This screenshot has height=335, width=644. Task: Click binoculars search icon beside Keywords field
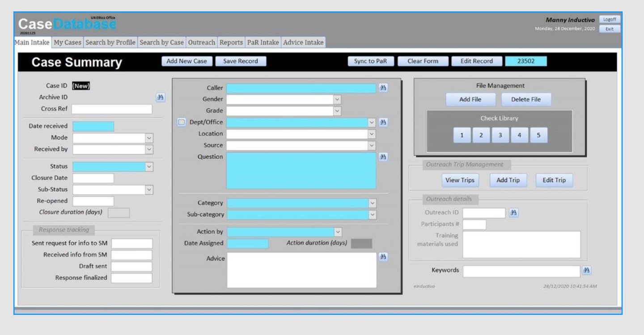587,270
